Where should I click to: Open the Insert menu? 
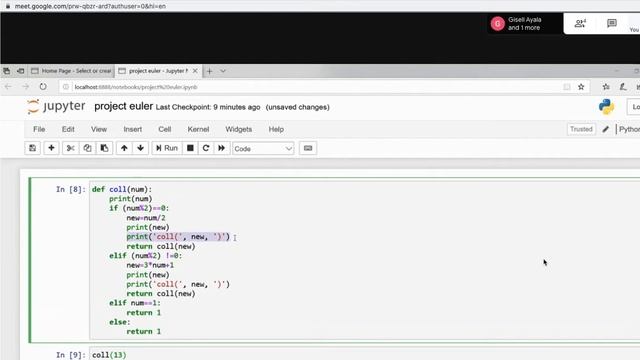(x=133, y=129)
